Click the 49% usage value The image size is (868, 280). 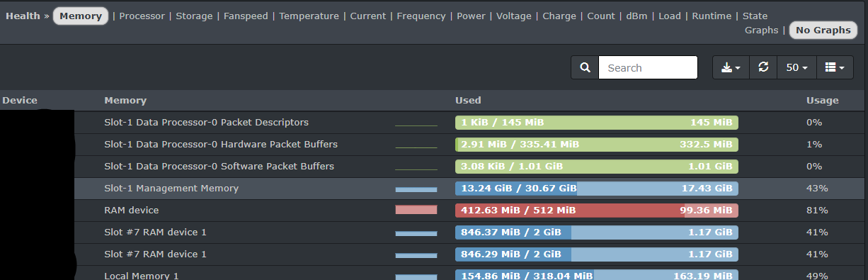(817, 275)
